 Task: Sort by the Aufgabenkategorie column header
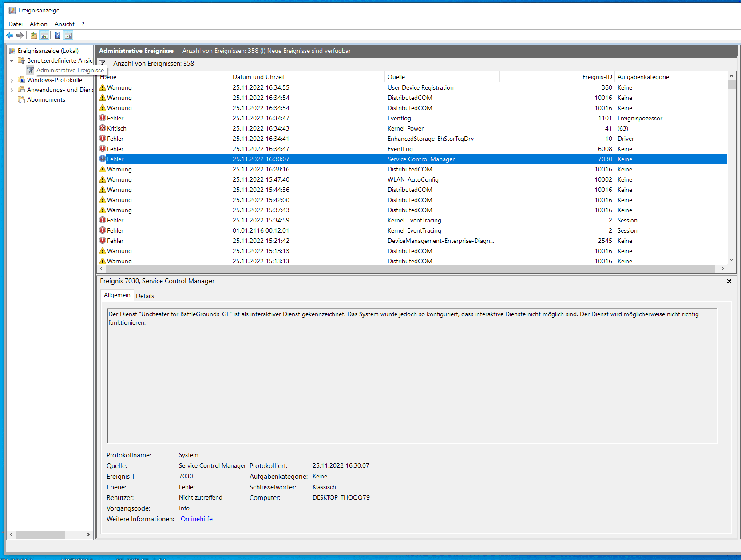tap(670, 77)
